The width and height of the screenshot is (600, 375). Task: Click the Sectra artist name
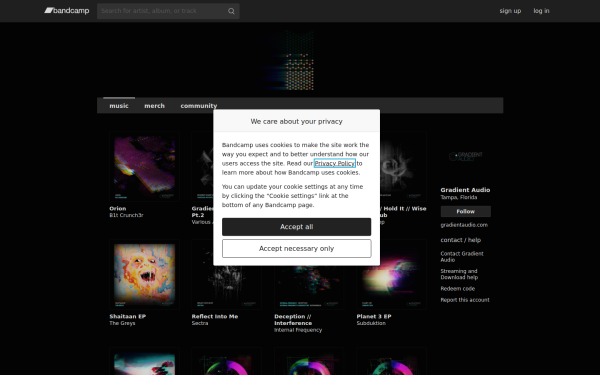200,323
